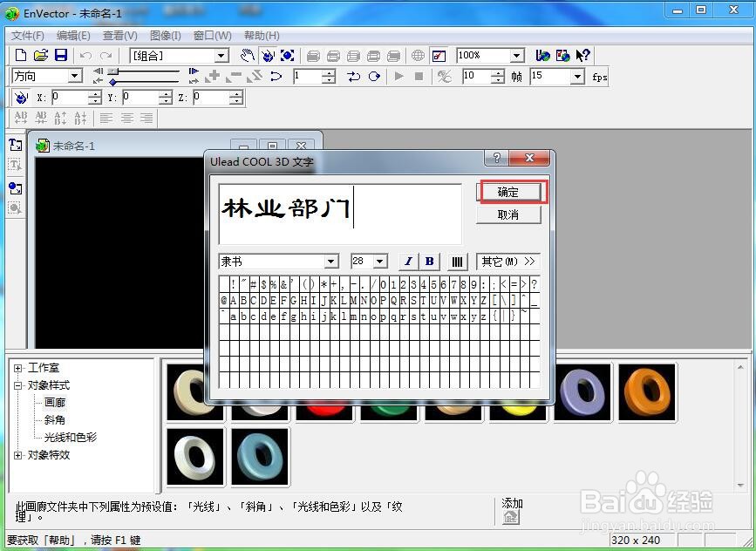
Task: Click help question mark on text dialog
Action: [497, 158]
